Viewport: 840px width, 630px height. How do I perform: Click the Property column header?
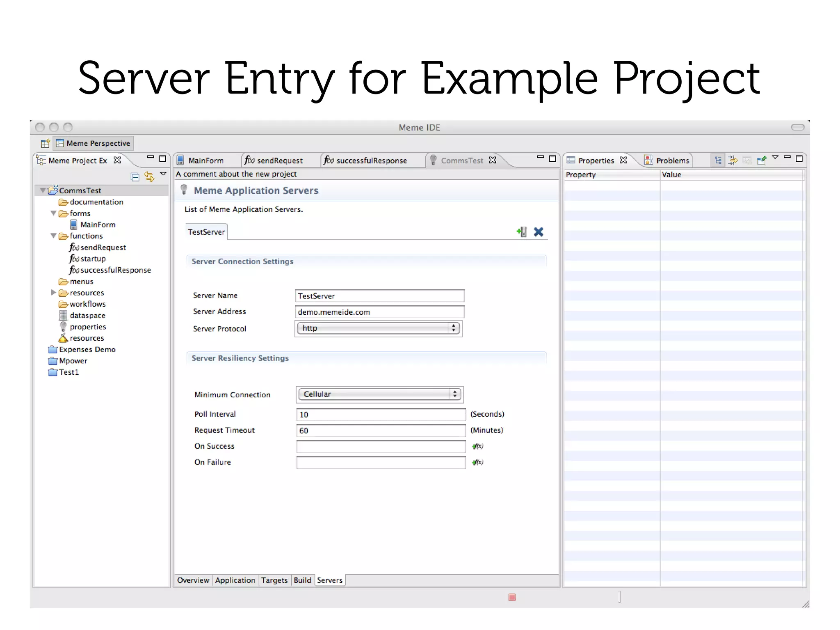pos(612,175)
